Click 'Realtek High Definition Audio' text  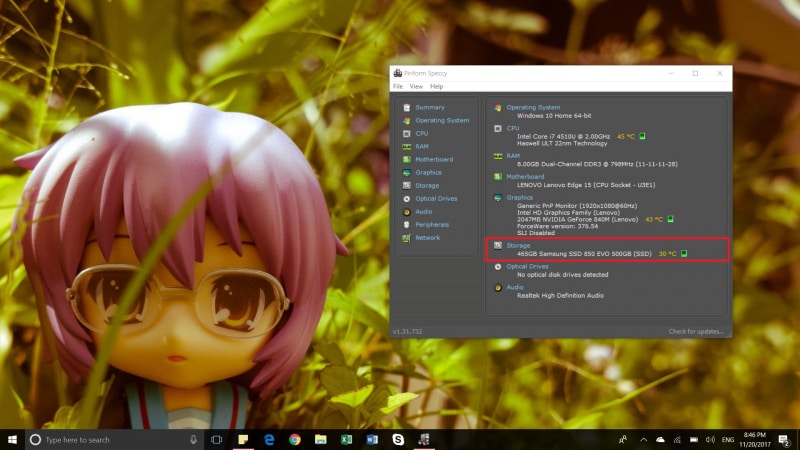coord(560,296)
